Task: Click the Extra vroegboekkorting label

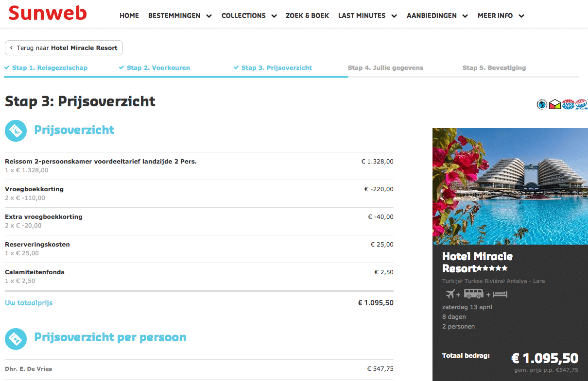Action: [x=44, y=217]
